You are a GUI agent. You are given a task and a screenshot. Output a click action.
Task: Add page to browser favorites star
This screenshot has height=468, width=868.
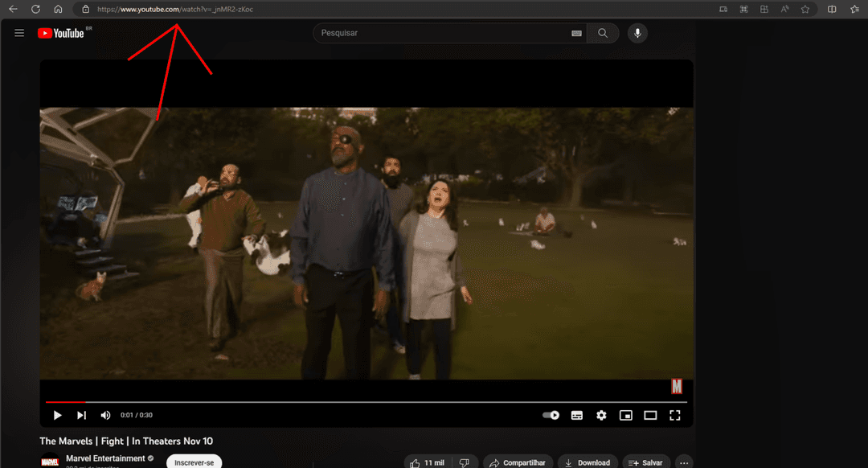(x=805, y=9)
